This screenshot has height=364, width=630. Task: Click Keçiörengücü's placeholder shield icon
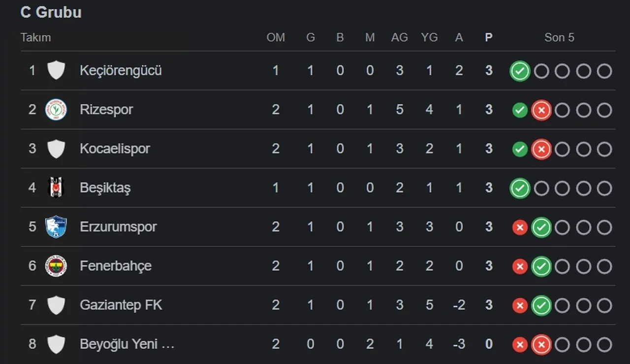click(x=56, y=70)
